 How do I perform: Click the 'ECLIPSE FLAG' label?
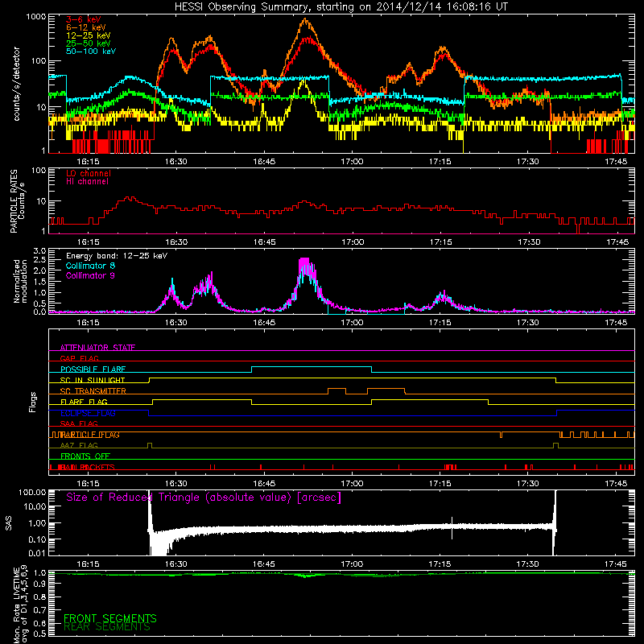click(x=88, y=413)
